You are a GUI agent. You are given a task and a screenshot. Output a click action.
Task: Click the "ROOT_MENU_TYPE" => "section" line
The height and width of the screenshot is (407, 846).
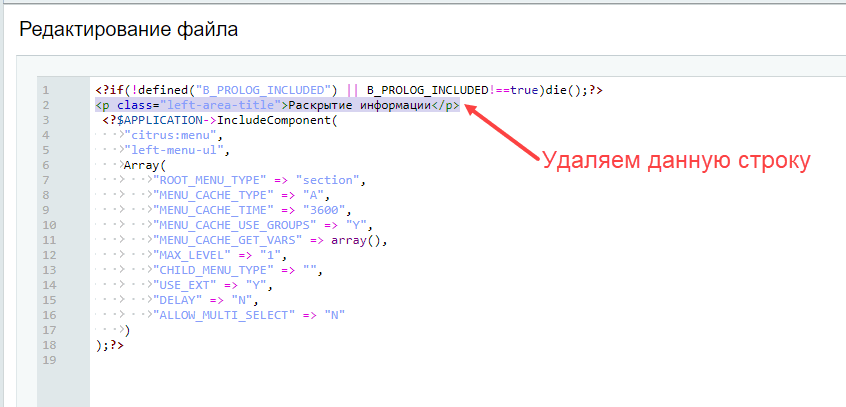coord(260,180)
